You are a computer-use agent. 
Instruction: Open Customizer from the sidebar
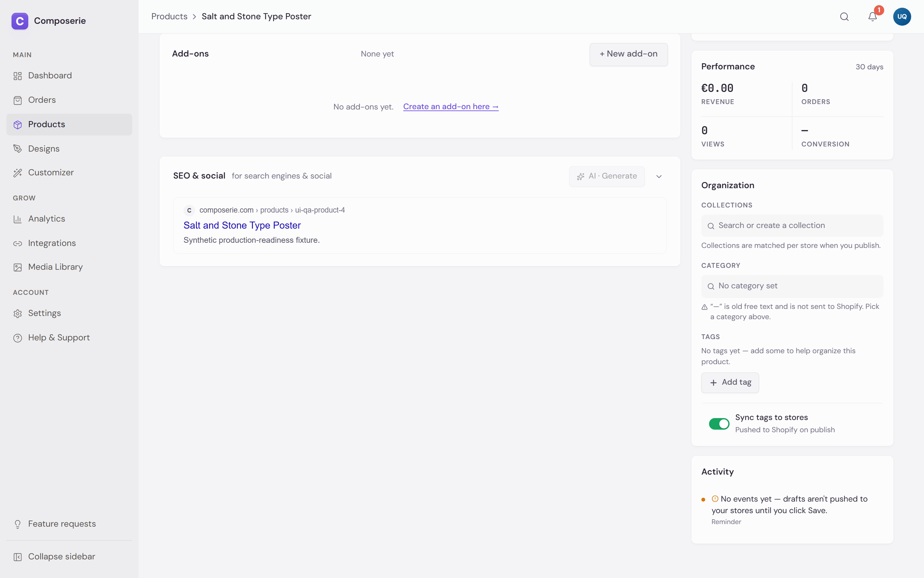tap(69, 173)
